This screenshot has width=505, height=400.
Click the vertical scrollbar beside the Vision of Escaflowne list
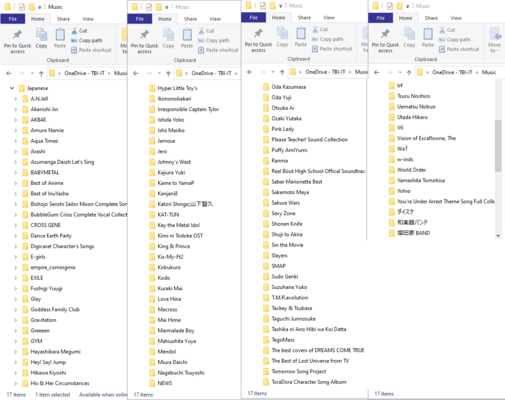pos(498,146)
